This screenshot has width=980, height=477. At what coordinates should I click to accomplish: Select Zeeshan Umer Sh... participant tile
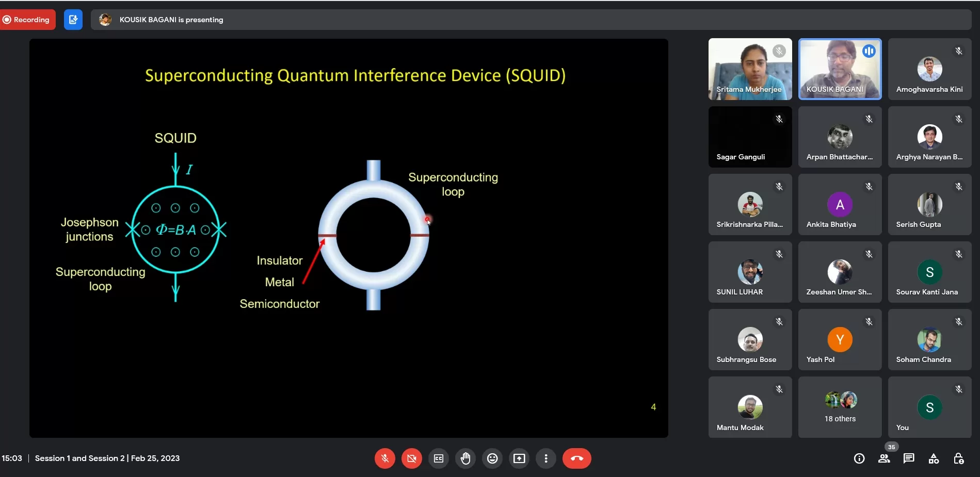(x=840, y=272)
